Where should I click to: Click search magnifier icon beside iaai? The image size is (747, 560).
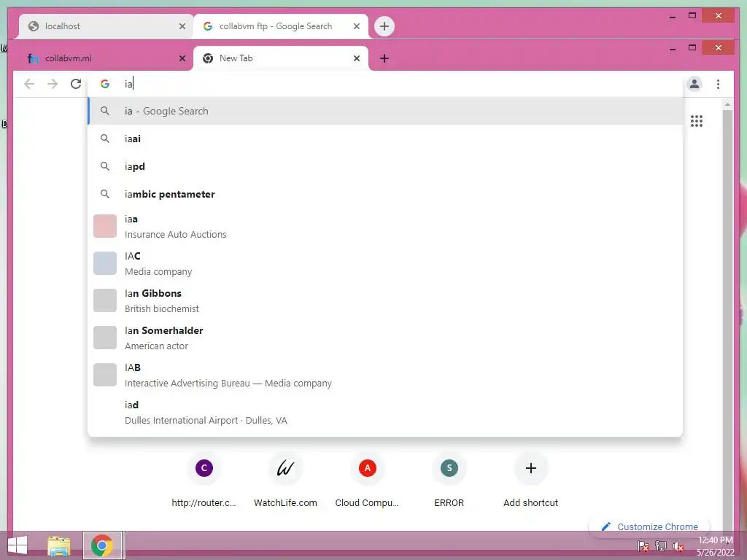click(105, 139)
